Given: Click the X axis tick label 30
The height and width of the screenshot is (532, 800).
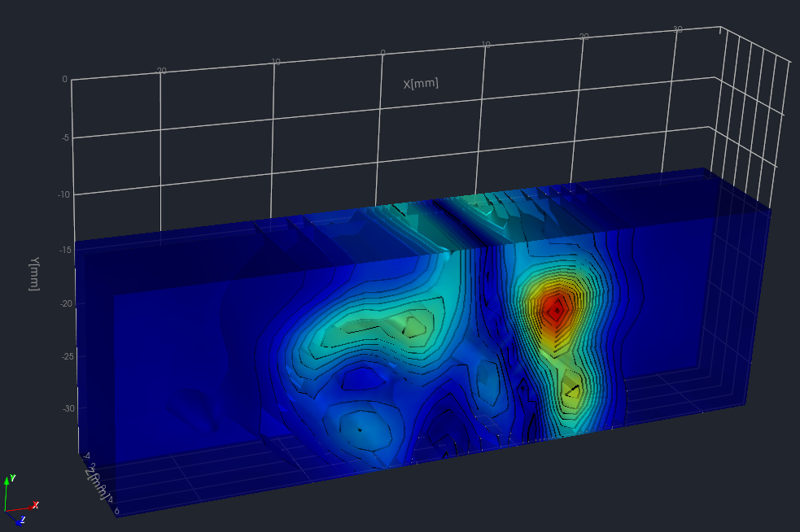Looking at the screenshot, I should (677, 29).
